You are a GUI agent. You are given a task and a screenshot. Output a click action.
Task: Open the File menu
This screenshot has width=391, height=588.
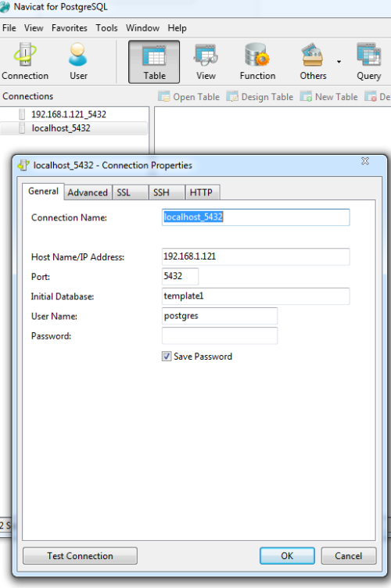click(9, 27)
